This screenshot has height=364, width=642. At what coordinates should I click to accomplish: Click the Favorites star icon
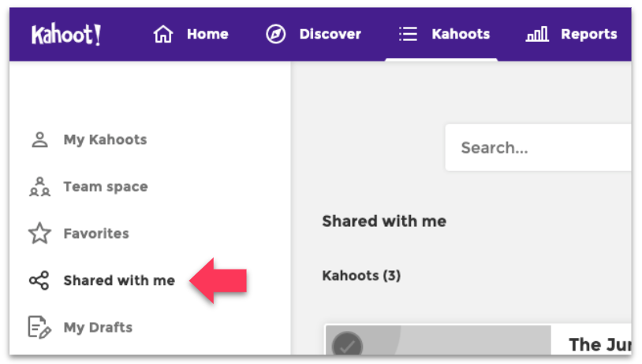[39, 233]
